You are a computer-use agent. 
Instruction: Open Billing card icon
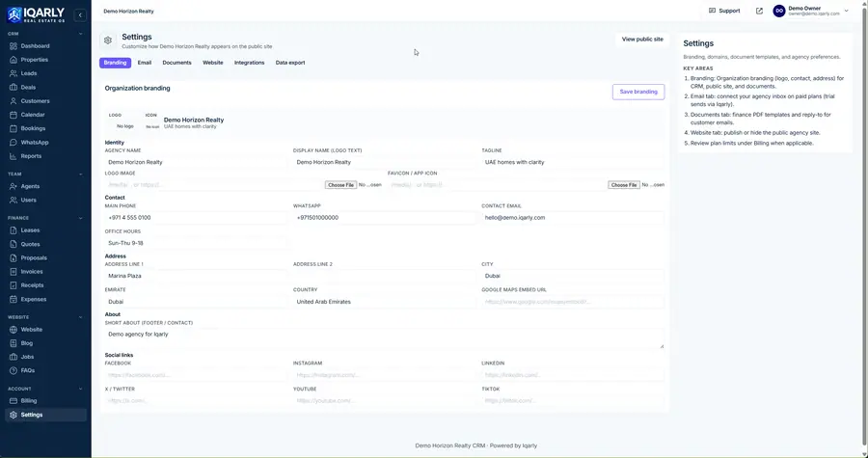[14, 401]
